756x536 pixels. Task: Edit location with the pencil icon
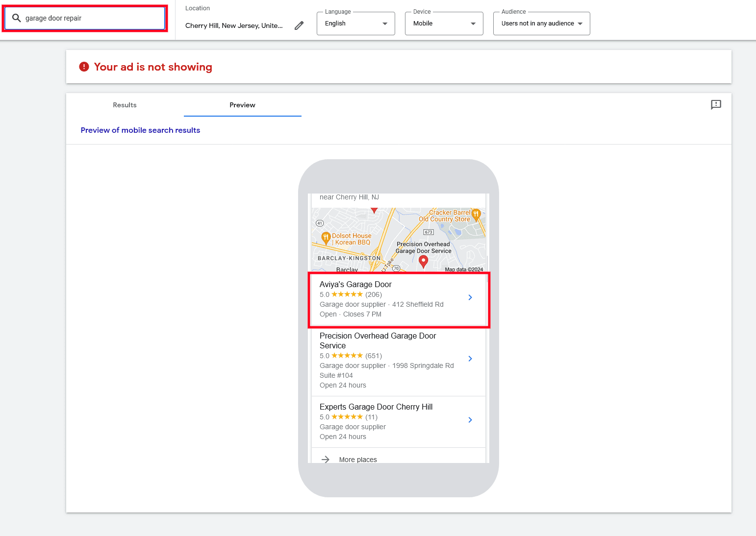click(x=299, y=25)
